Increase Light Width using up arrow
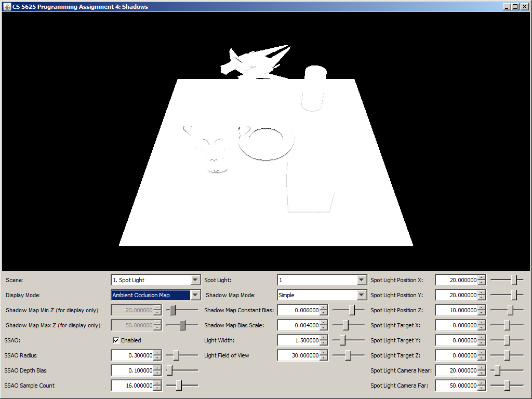This screenshot has width=532, height=399. point(324,338)
